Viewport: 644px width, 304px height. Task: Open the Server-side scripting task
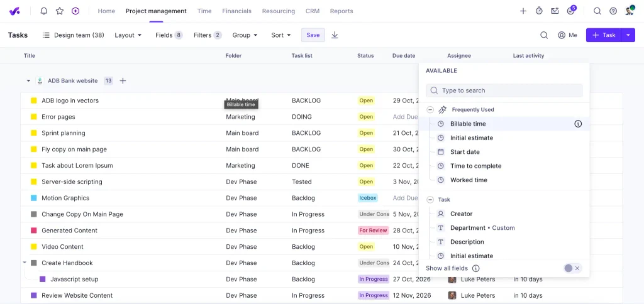click(72, 182)
